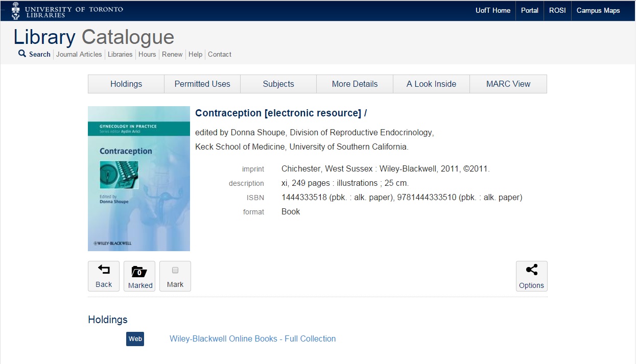The height and width of the screenshot is (364, 636).
Task: Click the Options share icon
Action: point(531,270)
